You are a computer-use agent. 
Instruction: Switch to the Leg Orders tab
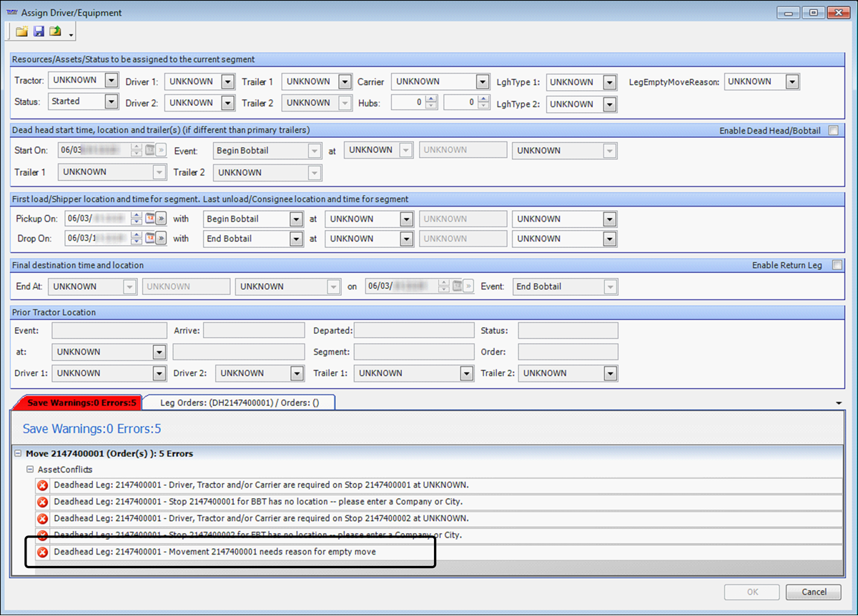tap(239, 402)
